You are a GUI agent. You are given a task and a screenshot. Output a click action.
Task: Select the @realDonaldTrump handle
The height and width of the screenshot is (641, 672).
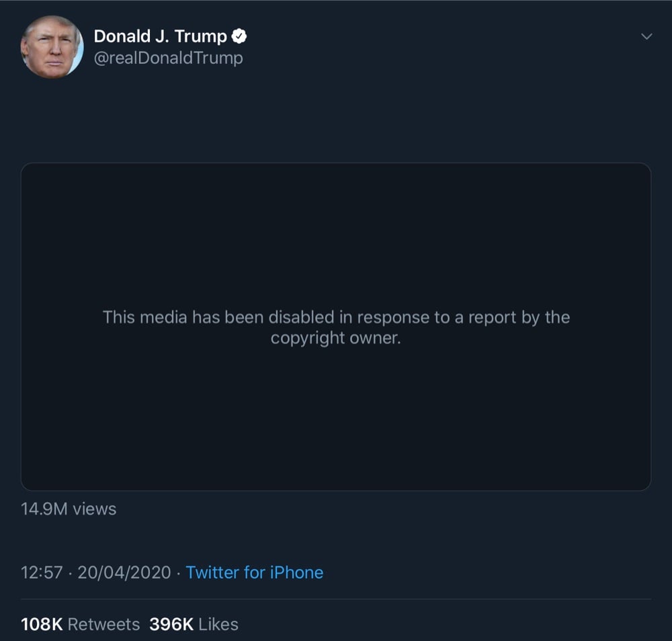pos(169,58)
